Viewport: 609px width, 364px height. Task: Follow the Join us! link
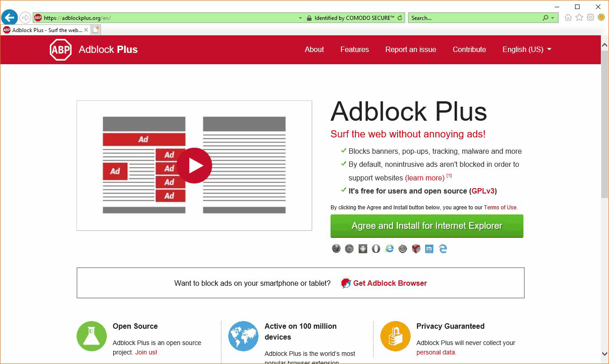pos(146,352)
